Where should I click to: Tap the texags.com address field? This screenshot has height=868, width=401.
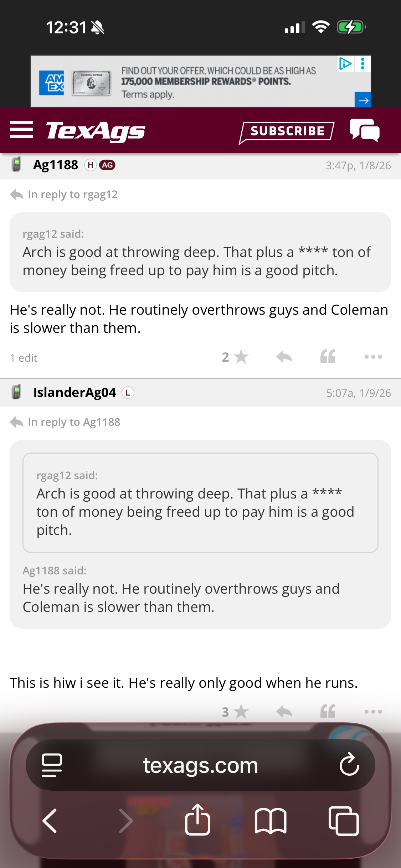coord(200,765)
